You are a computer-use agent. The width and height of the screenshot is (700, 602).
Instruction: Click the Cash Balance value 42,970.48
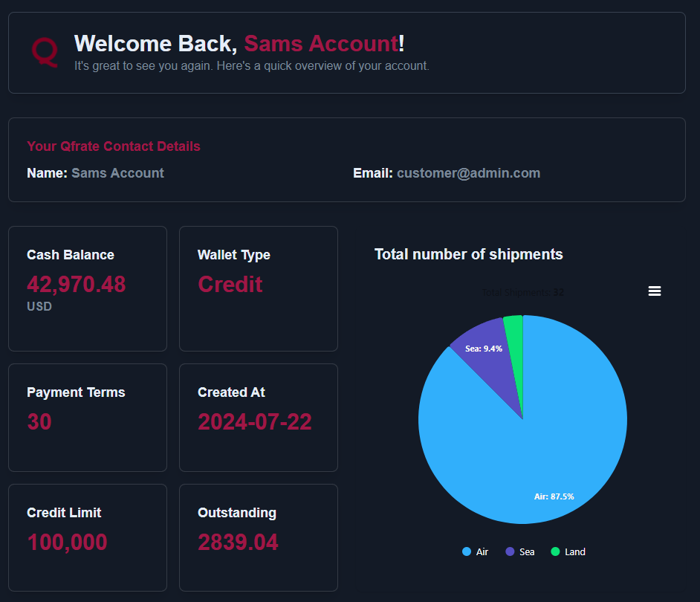point(77,285)
